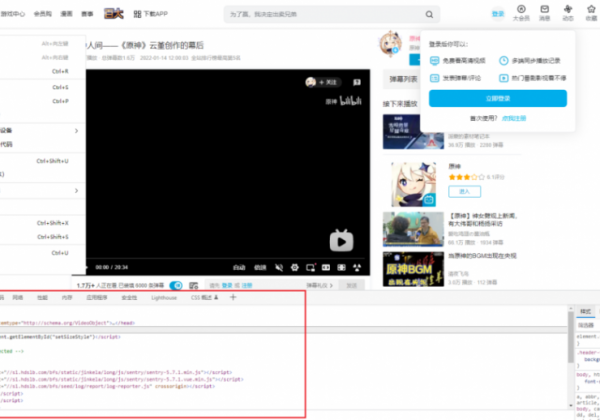Open the 大会员 icon in header
The image size is (600, 420).
tap(521, 13)
